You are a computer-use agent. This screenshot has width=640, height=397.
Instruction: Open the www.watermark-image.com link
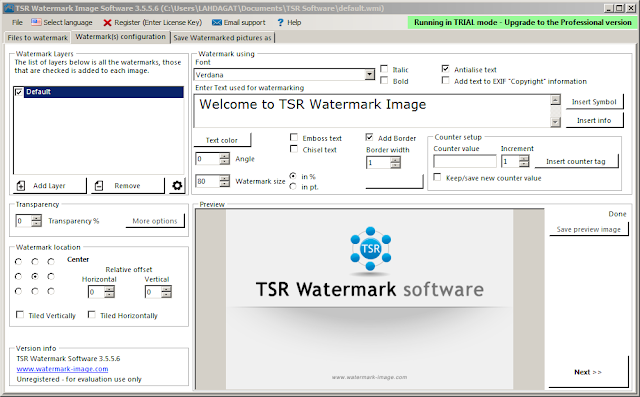(x=62, y=369)
